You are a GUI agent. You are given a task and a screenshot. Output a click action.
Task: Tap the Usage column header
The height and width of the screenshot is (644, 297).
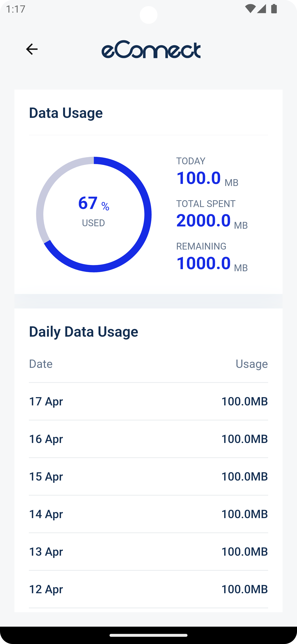click(252, 364)
